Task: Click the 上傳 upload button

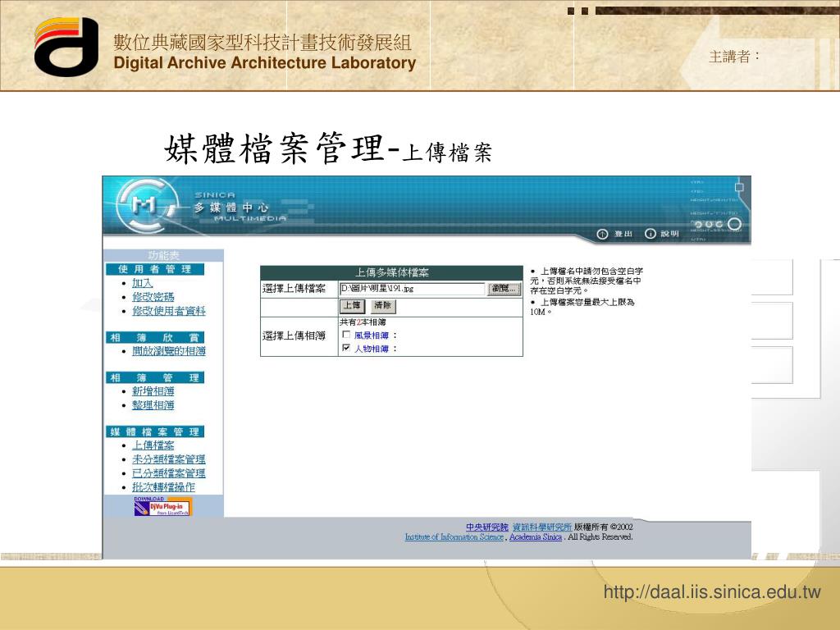Action: (352, 305)
